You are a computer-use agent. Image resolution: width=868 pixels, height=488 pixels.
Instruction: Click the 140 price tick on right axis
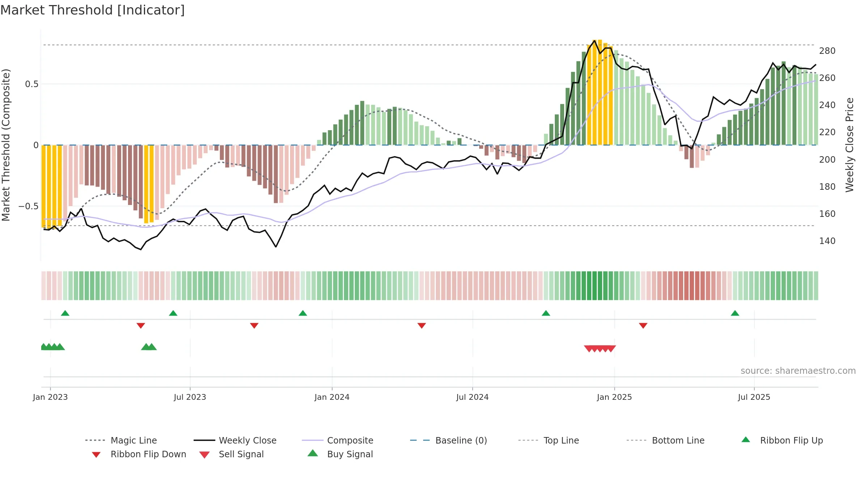click(x=827, y=241)
